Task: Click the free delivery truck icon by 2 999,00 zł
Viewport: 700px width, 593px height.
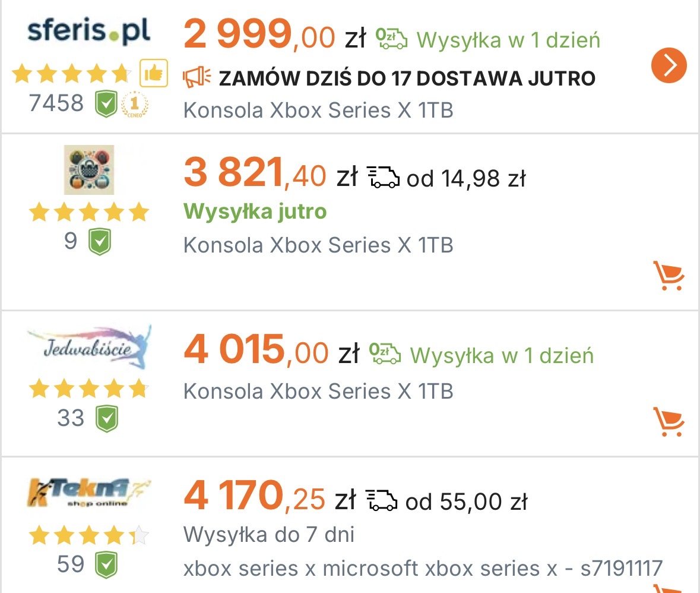Action: click(x=392, y=39)
